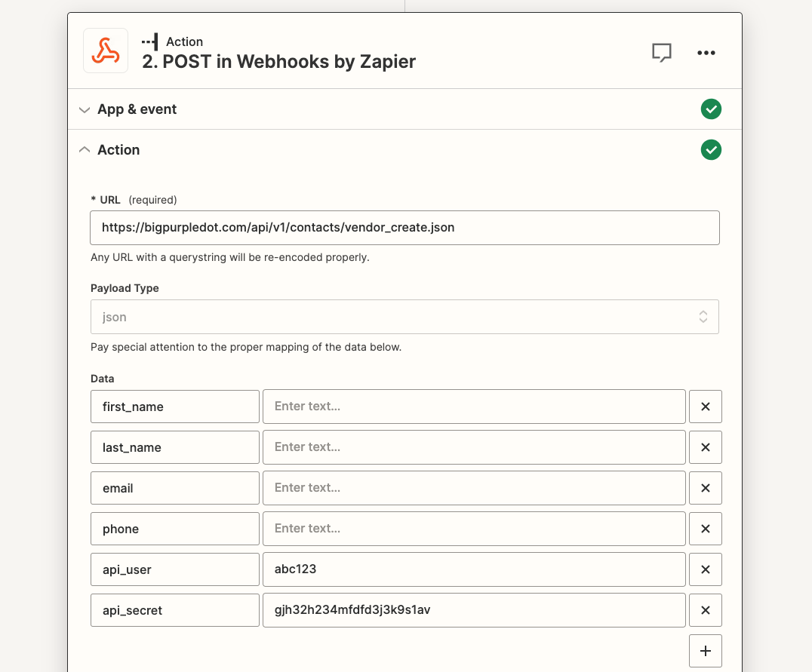812x672 pixels.
Task: Open the step comments speech bubble icon
Action: [x=661, y=52]
